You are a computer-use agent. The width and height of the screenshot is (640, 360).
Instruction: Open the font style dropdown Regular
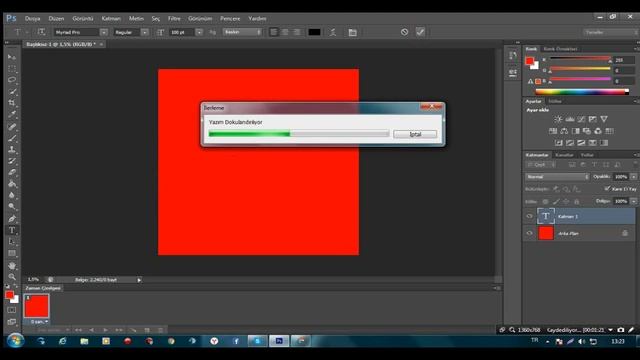click(144, 32)
